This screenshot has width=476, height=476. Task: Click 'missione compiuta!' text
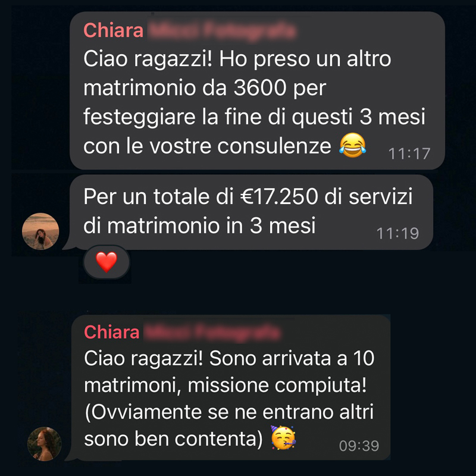pyautogui.click(x=277, y=386)
